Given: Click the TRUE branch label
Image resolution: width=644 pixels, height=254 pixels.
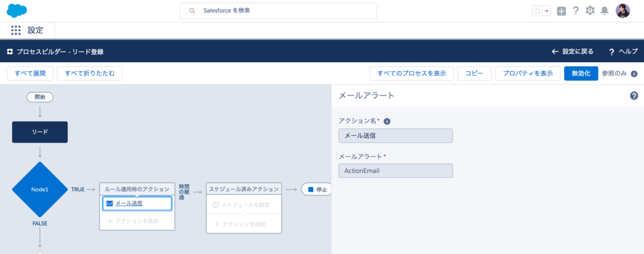Looking at the screenshot, I should click(x=78, y=190).
